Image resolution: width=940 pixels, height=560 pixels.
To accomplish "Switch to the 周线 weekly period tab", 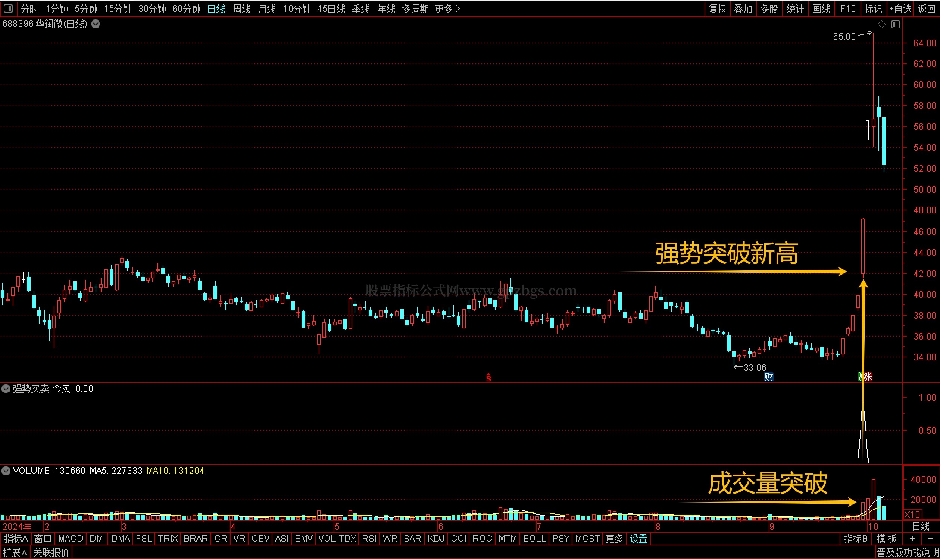I will tap(241, 9).
